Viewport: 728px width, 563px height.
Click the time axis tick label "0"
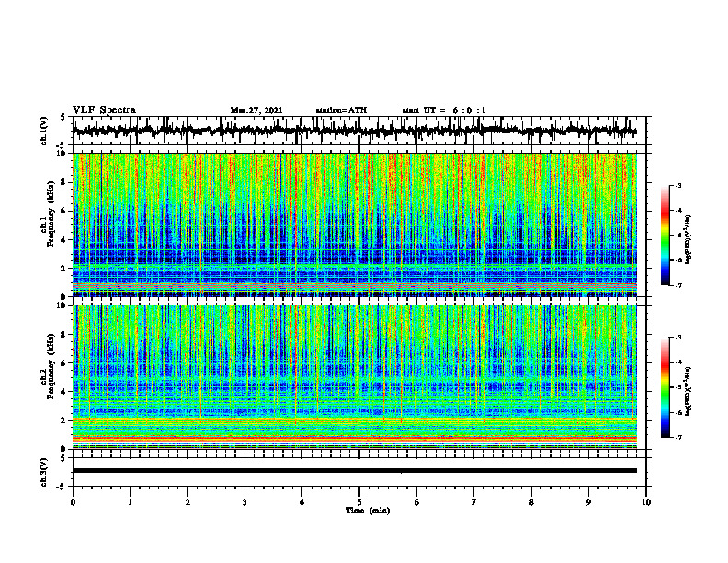coord(73,502)
